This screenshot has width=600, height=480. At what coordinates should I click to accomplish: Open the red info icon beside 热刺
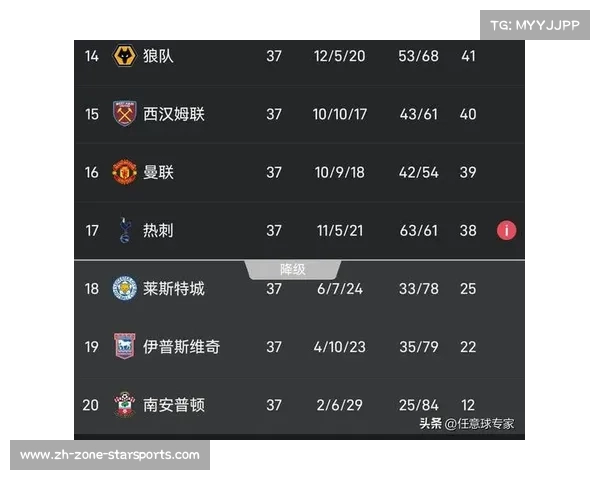(506, 230)
